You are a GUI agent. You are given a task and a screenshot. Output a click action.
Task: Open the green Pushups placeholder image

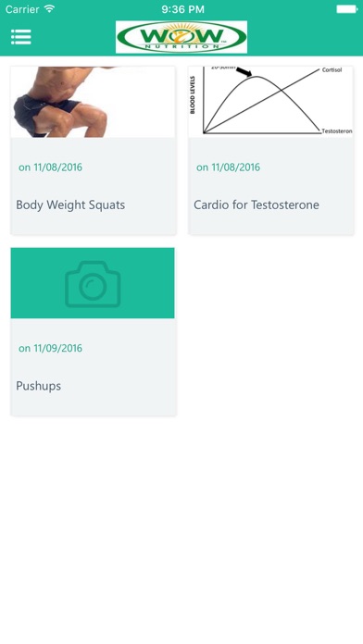pos(93,283)
